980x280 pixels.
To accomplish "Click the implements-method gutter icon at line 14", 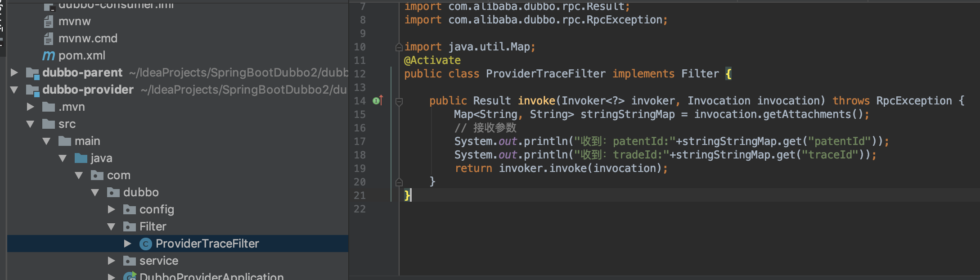I will pos(378,101).
